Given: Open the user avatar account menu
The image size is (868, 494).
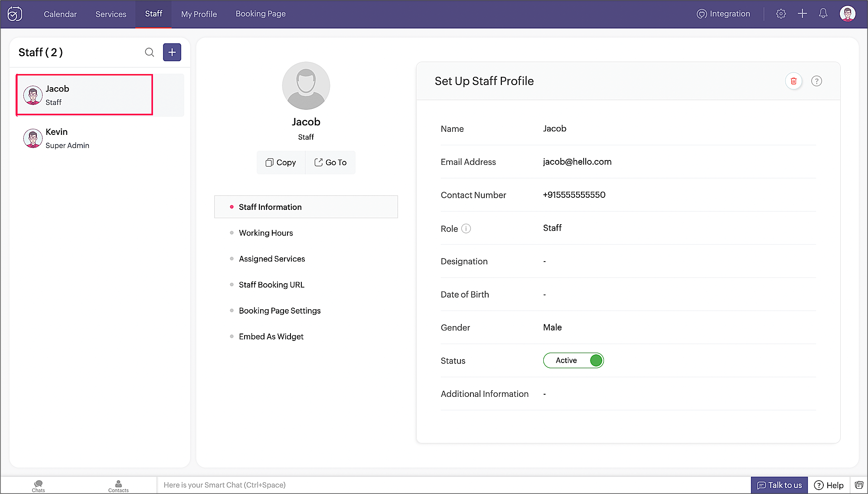Looking at the screenshot, I should point(848,14).
